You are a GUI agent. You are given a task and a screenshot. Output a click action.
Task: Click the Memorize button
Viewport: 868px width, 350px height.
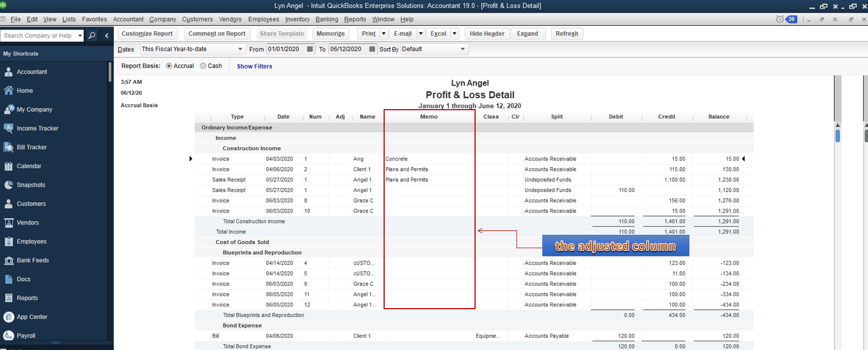pos(331,34)
